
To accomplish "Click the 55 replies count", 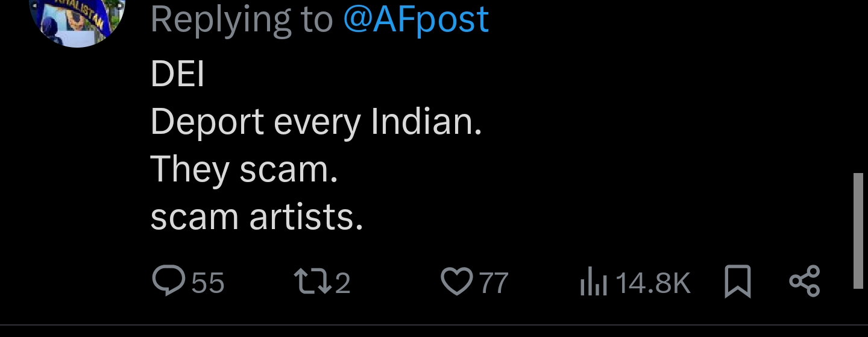I will (x=208, y=283).
